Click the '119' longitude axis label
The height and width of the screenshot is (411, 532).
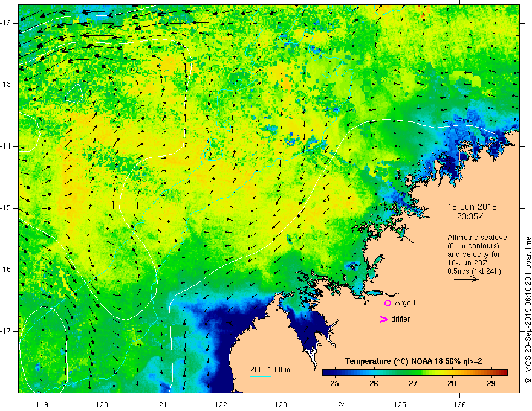(42, 404)
